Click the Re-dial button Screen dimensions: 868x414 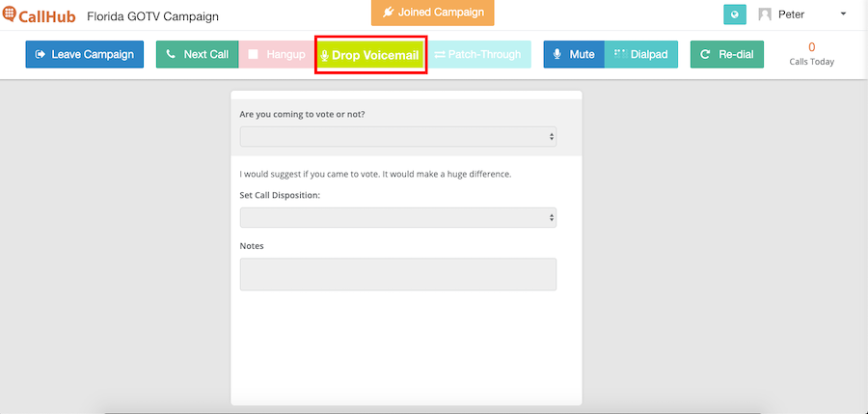click(x=727, y=54)
